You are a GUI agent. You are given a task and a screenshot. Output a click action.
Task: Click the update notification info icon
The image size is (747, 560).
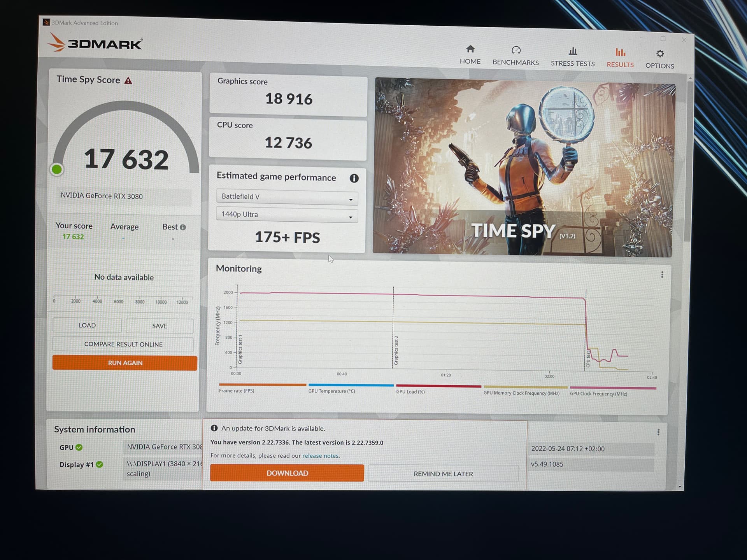coord(214,428)
